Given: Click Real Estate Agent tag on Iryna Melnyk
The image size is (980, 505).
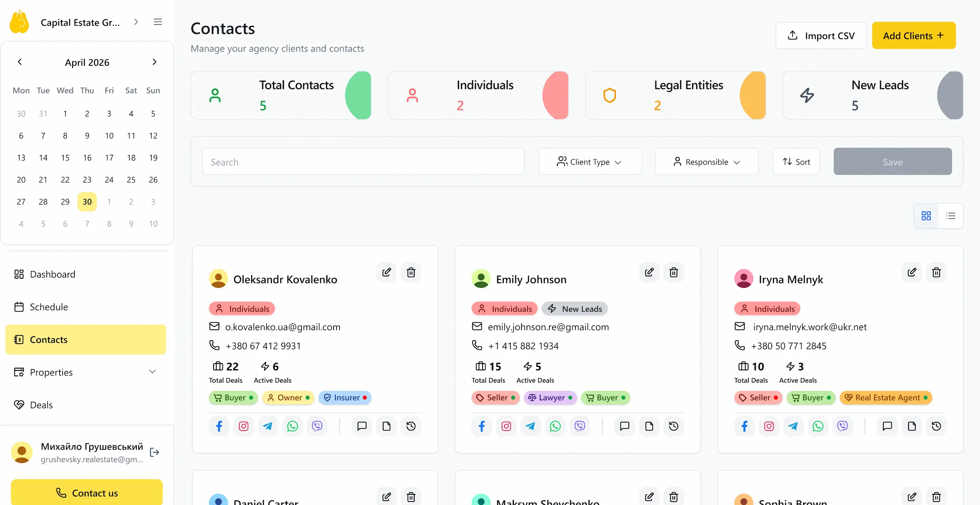Looking at the screenshot, I should click(x=886, y=398).
